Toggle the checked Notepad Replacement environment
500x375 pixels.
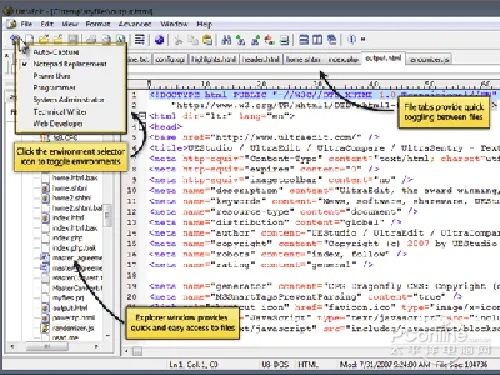pos(70,63)
